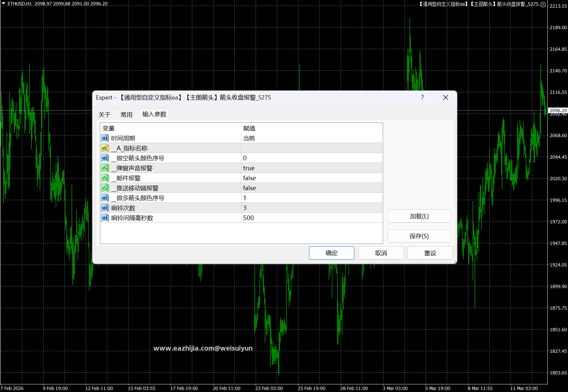Confirm settings with the 确定 button
The width and height of the screenshot is (568, 392).
tap(332, 253)
